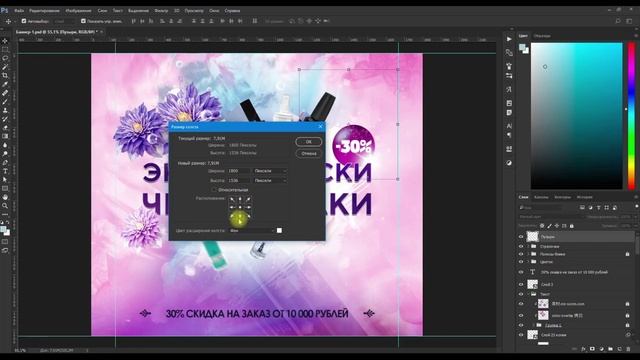This screenshot has height=360, width=640.
Task: Select the Crop tool
Action: 5,75
